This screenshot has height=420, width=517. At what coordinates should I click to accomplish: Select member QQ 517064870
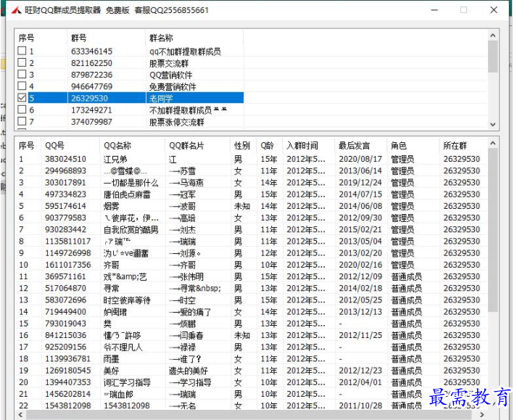click(x=65, y=289)
